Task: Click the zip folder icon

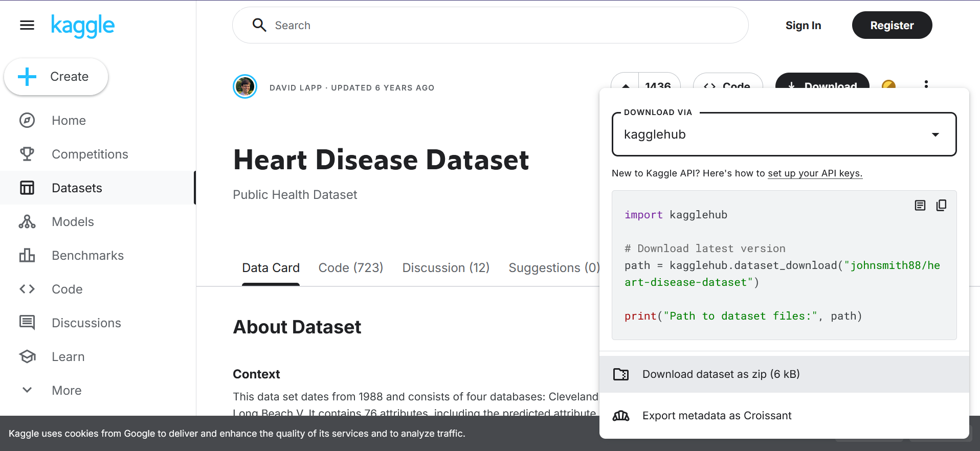Action: 621,374
